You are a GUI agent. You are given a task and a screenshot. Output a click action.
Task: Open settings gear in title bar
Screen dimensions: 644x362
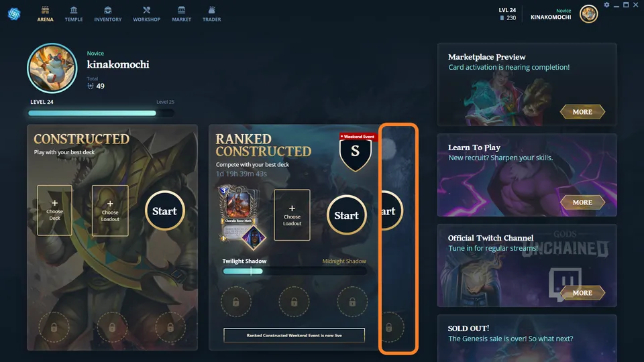tap(606, 5)
